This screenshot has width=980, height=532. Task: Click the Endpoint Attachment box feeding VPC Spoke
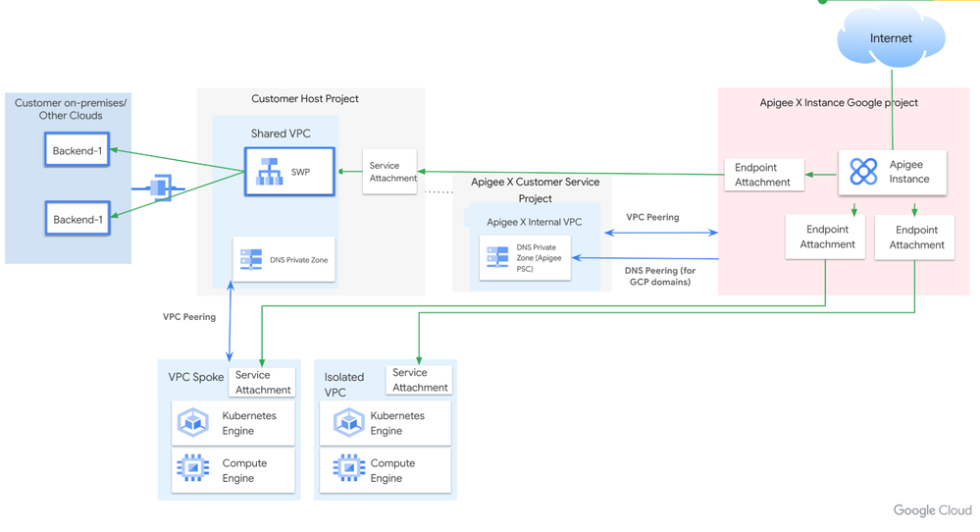[x=825, y=237]
